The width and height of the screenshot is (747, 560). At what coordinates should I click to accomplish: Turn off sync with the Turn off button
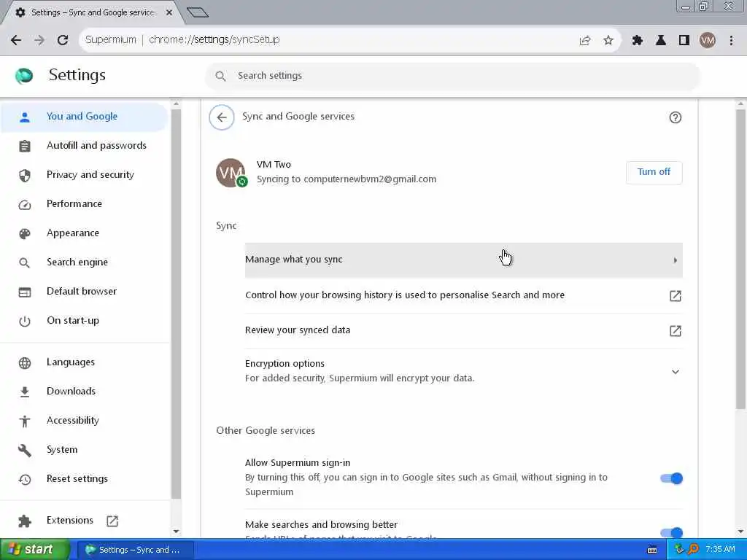(654, 172)
